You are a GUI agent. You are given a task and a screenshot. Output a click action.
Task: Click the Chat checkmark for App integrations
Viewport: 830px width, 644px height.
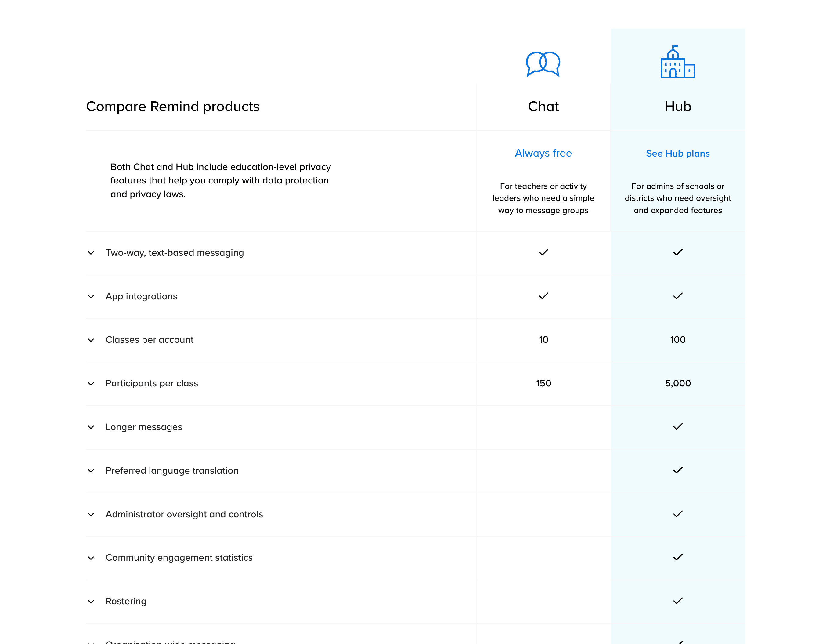point(543,296)
